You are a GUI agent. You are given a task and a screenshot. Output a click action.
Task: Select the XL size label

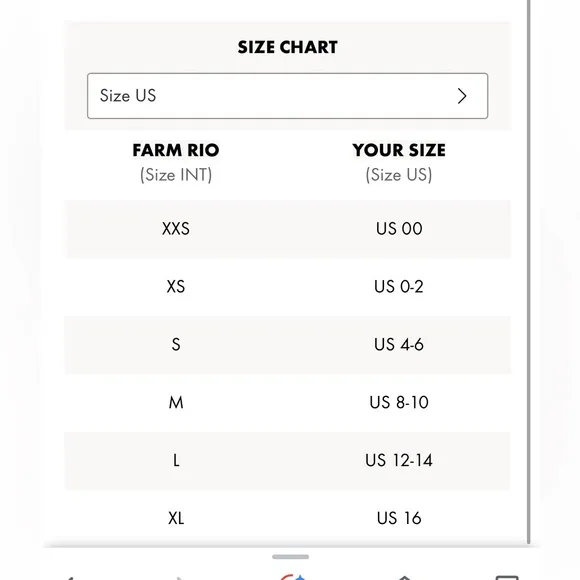176,518
